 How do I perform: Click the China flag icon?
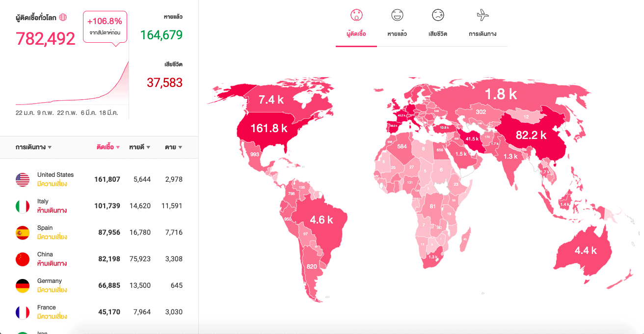click(23, 259)
